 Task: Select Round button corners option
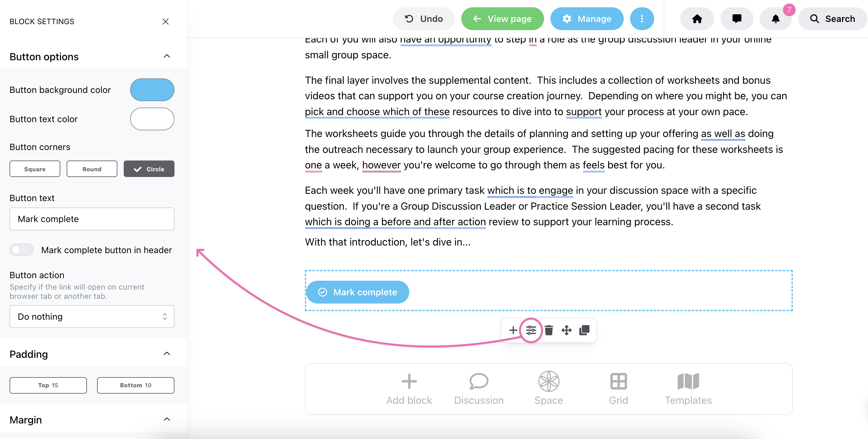pyautogui.click(x=92, y=169)
